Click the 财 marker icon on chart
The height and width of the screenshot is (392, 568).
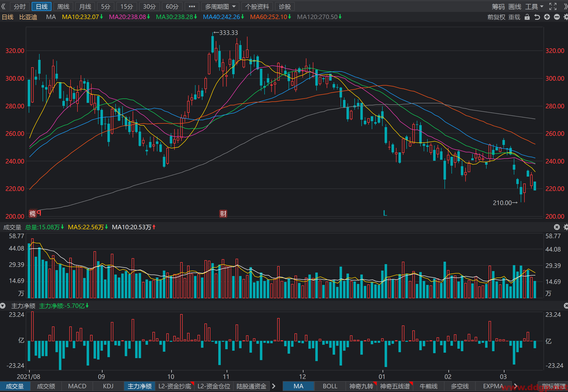[223, 213]
